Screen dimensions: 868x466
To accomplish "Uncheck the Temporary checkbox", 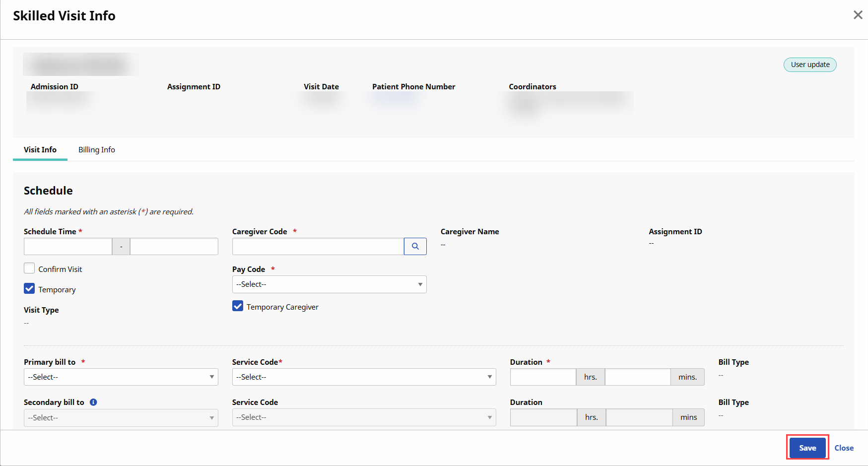I will [30, 289].
